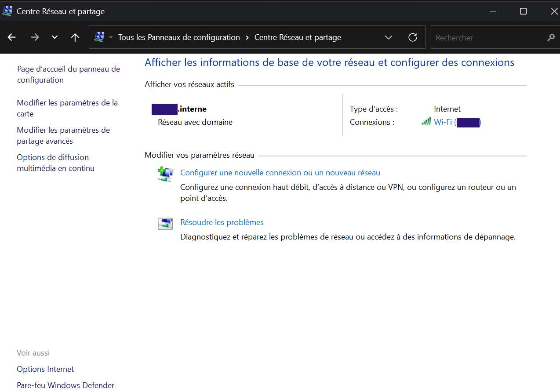Click the Wi-Fi signal strength icon next to Connexions

click(425, 122)
